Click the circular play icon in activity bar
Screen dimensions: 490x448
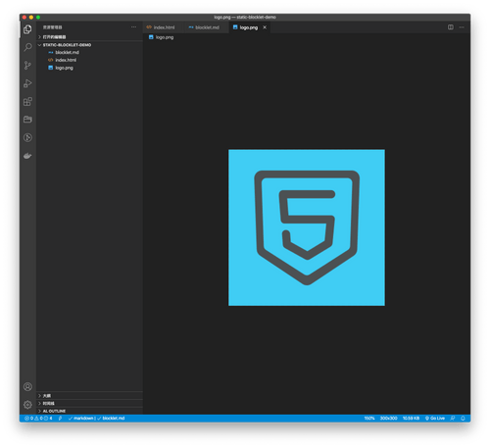[x=27, y=137]
